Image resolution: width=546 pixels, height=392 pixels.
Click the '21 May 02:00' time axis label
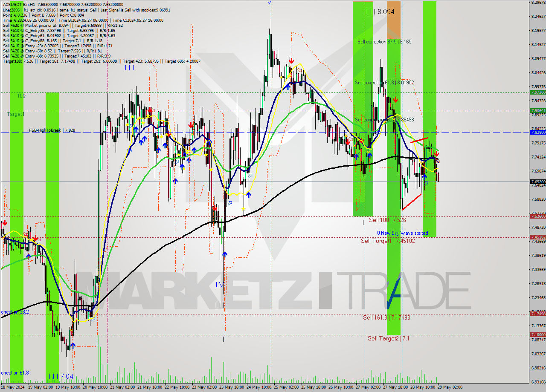[x=123, y=387]
